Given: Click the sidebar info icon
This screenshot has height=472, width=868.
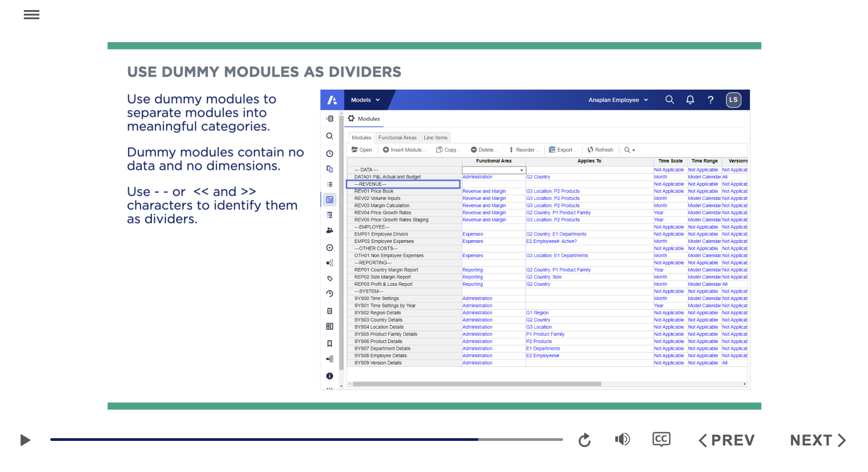Looking at the screenshot, I should [x=330, y=376].
